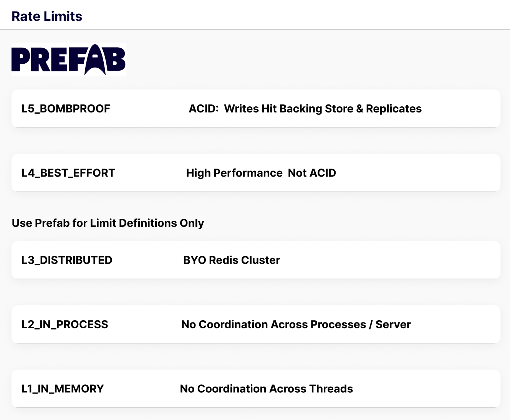
Task: Click the Rate Limits page heading
Action: [x=47, y=17]
